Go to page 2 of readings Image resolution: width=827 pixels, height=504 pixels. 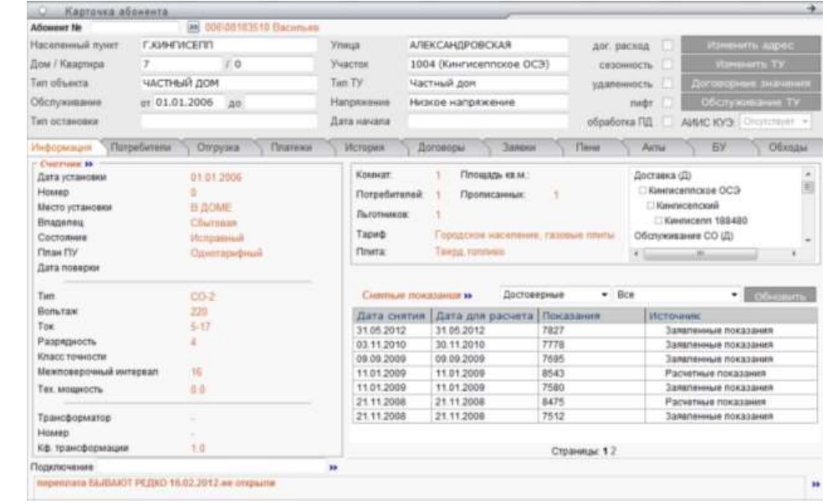coord(614,451)
